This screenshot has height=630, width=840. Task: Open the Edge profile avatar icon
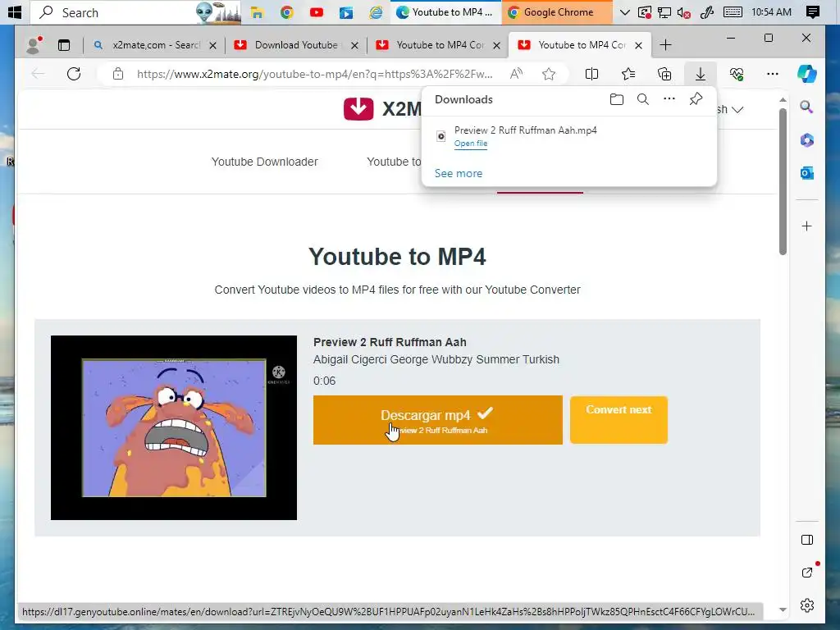34,45
